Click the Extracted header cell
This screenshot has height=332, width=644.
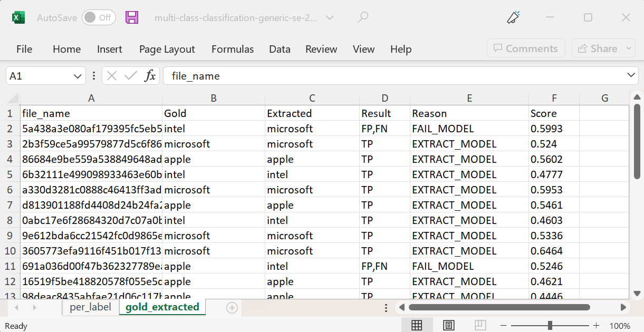click(312, 113)
